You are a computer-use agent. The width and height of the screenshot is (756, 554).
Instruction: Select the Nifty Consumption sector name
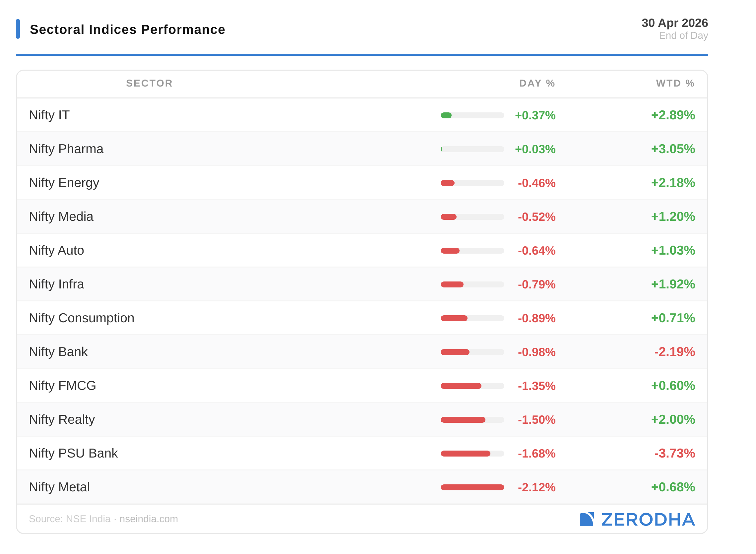click(x=82, y=318)
